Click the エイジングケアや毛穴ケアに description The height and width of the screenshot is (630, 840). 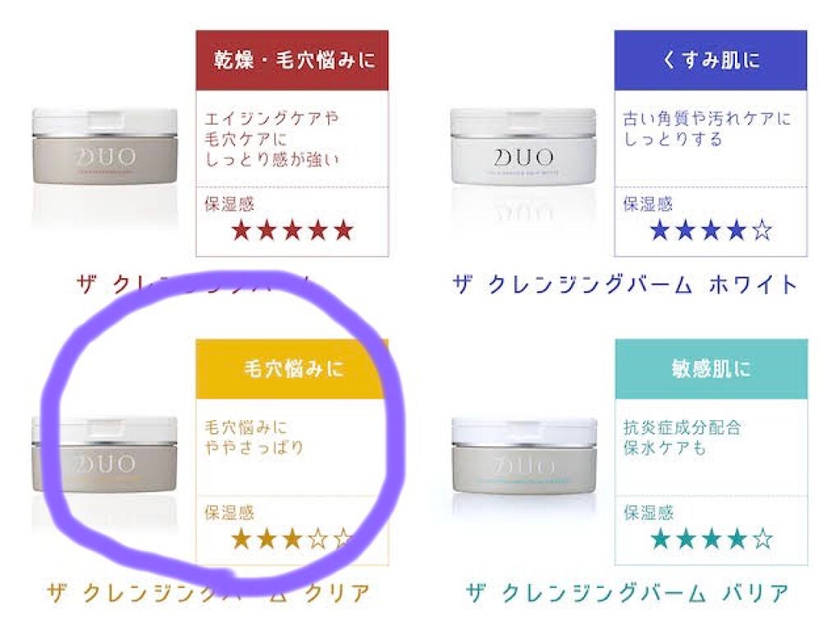tap(271, 139)
